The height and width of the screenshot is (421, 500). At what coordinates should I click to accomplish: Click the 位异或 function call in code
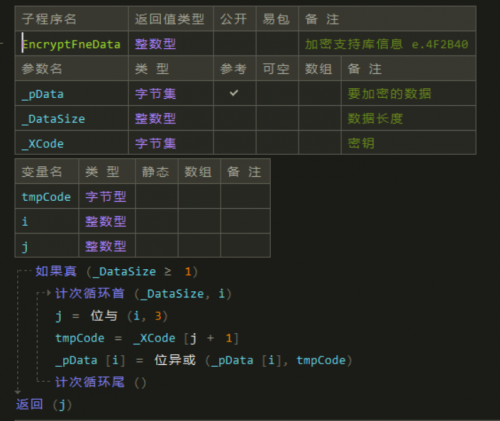(x=175, y=360)
